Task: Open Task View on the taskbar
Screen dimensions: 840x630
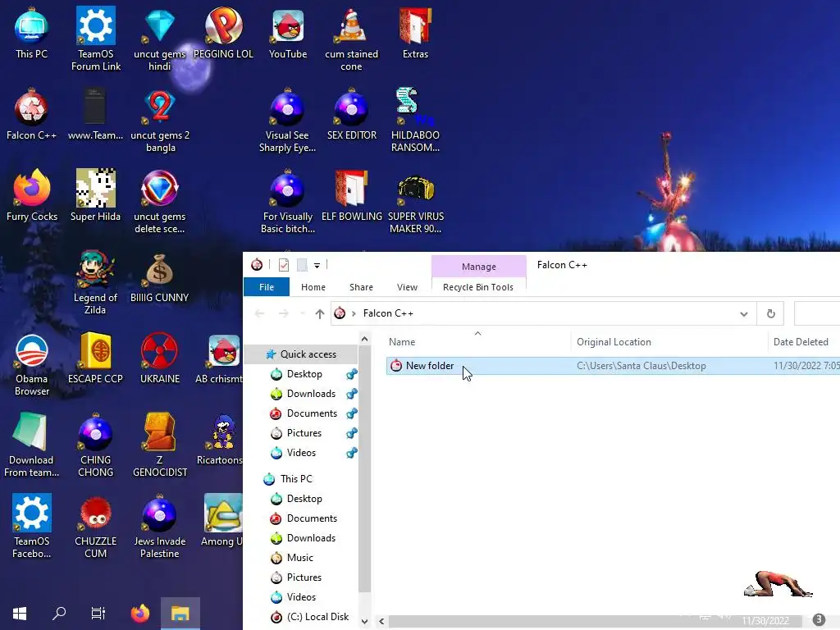Action: [98, 614]
